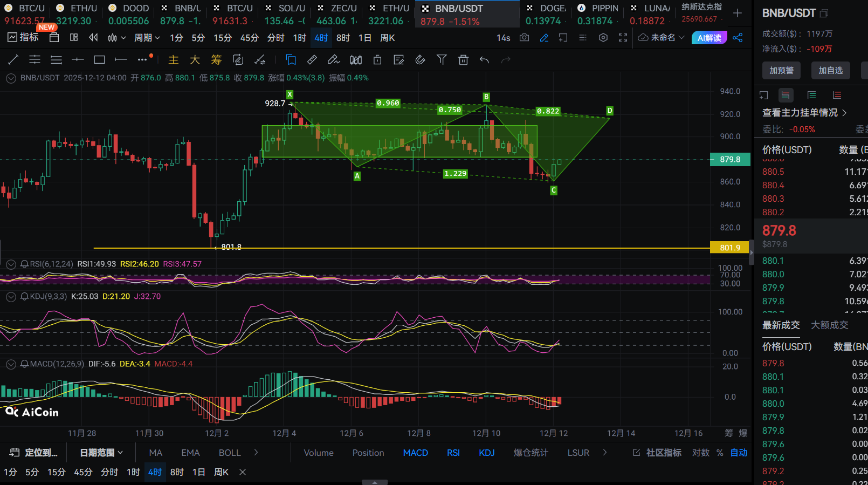Viewport: 868px width, 485px height.
Task: Open the 未命名 layout dropdown
Action: [x=662, y=38]
